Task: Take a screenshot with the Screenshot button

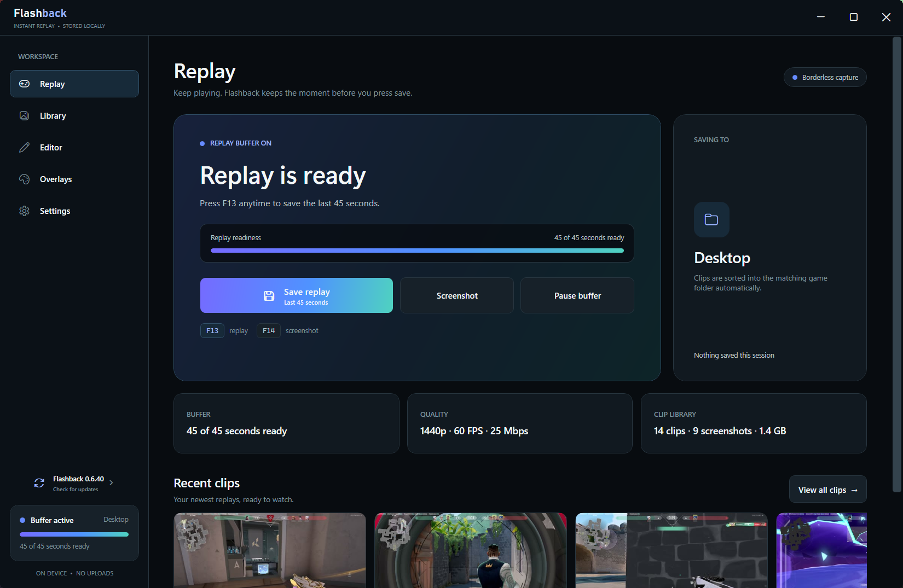Action: pyautogui.click(x=457, y=295)
